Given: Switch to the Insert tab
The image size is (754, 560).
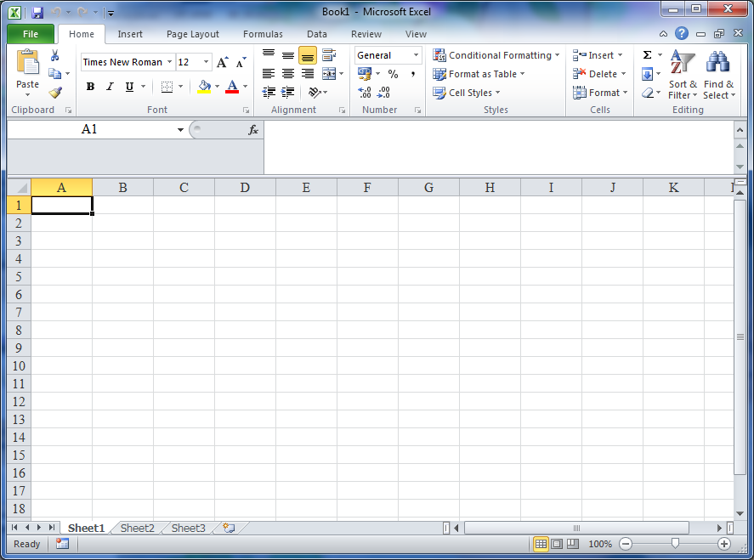Looking at the screenshot, I should tap(130, 34).
